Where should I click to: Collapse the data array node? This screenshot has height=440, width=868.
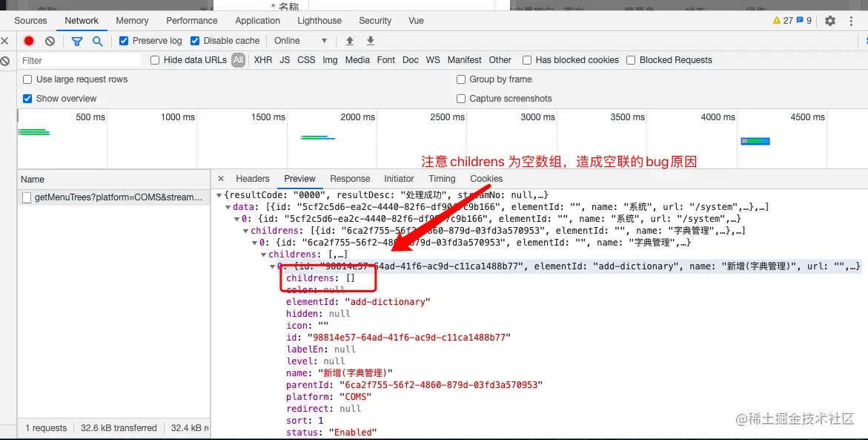[x=228, y=207]
